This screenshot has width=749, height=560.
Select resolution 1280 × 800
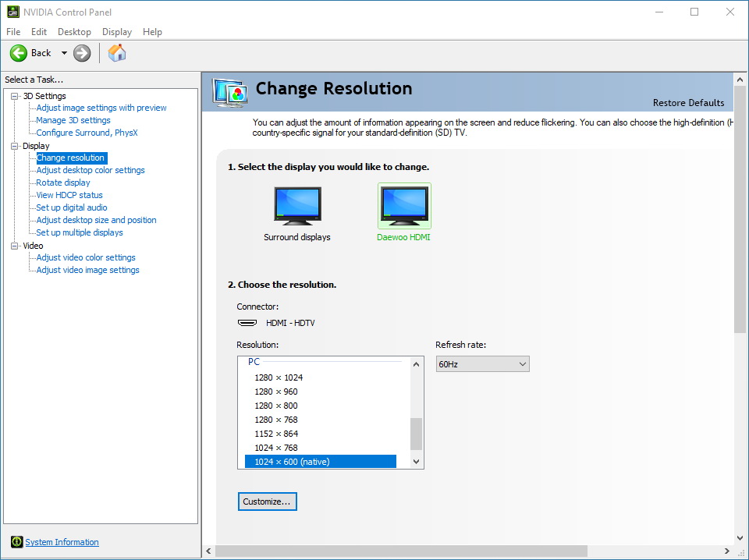point(321,406)
